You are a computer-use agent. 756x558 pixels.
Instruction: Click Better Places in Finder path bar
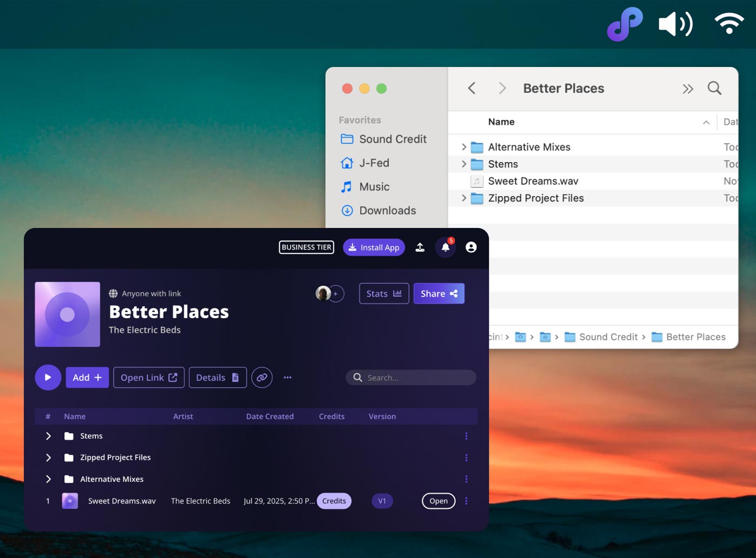pos(688,337)
